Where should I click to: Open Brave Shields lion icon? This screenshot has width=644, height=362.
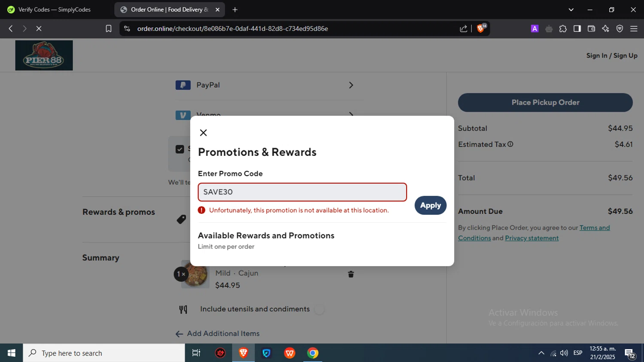[481, 28]
